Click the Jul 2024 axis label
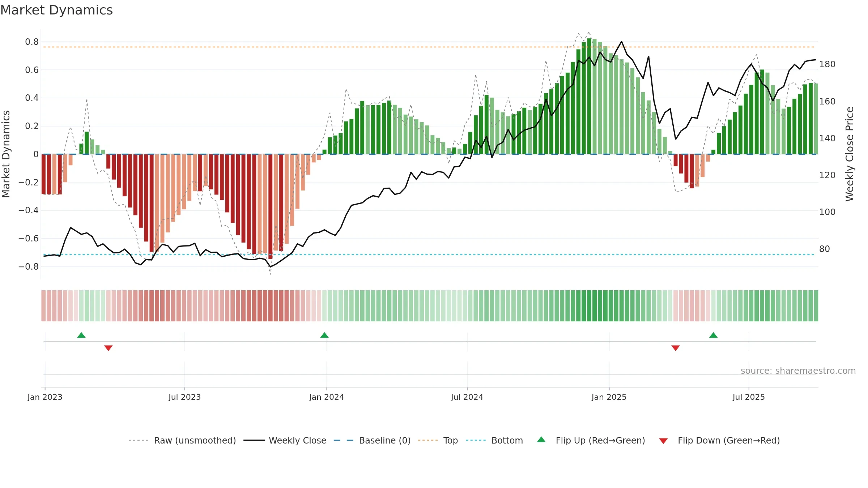This screenshot has height=488, width=868. coord(467,397)
